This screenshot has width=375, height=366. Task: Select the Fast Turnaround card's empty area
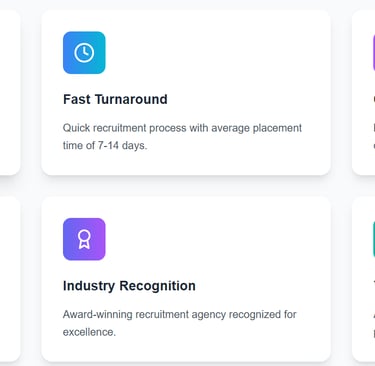[217, 53]
